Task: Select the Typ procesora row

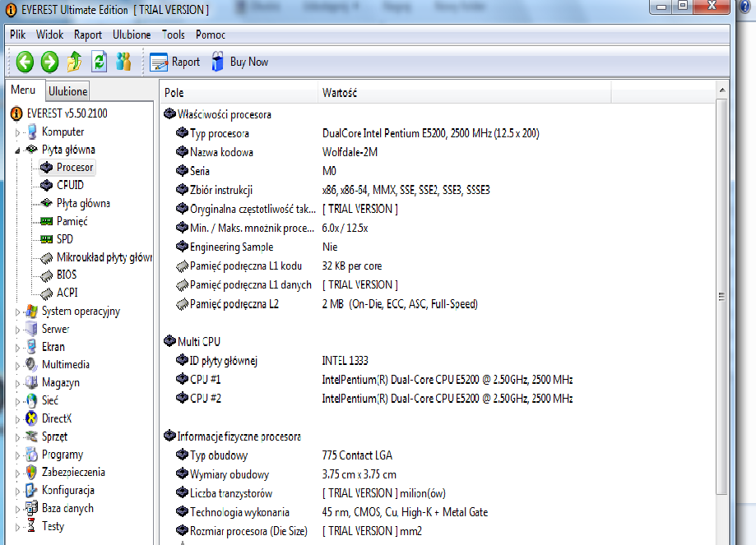Action: click(x=357, y=133)
